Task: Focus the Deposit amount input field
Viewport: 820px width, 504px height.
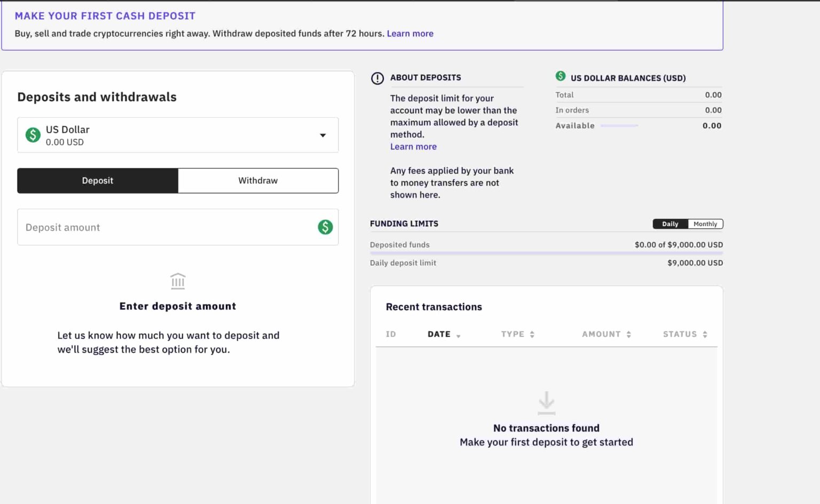Action: click(165, 227)
